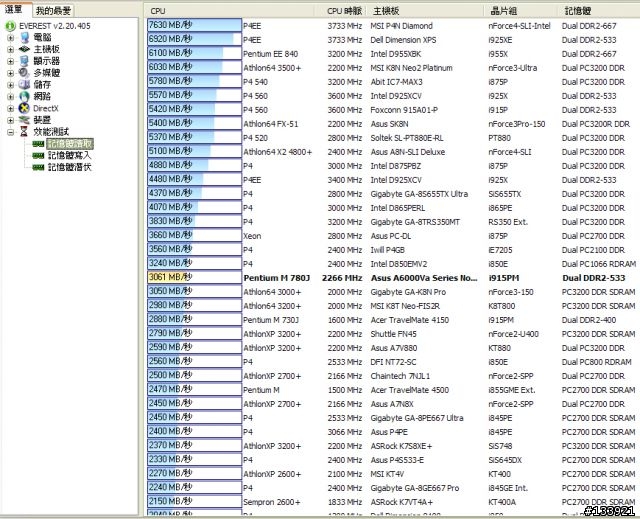Click the Acer TravelMate 4150 cell

coord(409,320)
